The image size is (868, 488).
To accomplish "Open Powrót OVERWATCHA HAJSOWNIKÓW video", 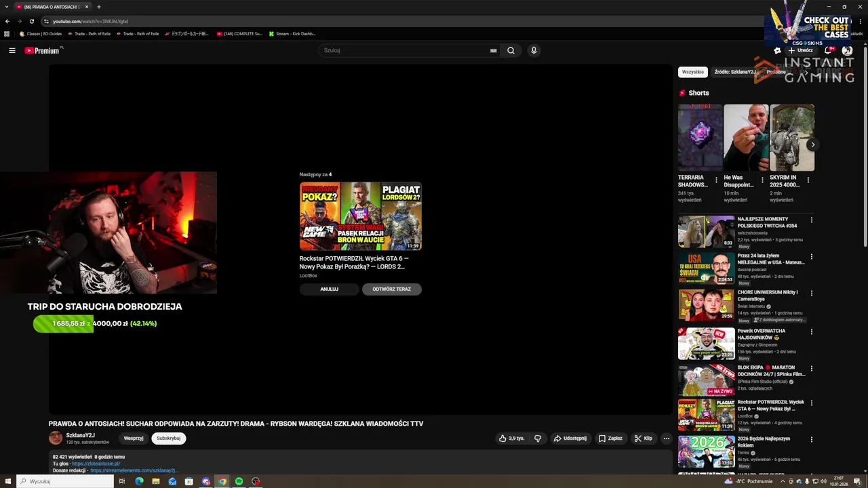I will (706, 344).
